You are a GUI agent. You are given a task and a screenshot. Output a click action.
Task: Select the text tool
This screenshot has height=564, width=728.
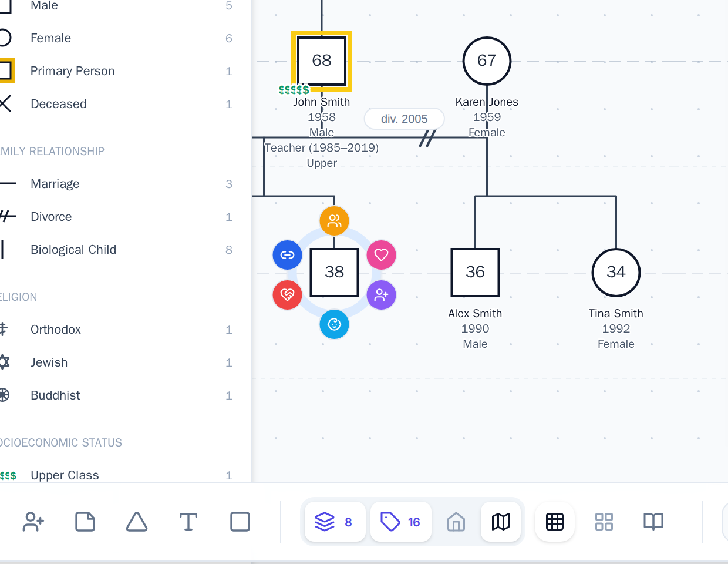click(x=188, y=522)
